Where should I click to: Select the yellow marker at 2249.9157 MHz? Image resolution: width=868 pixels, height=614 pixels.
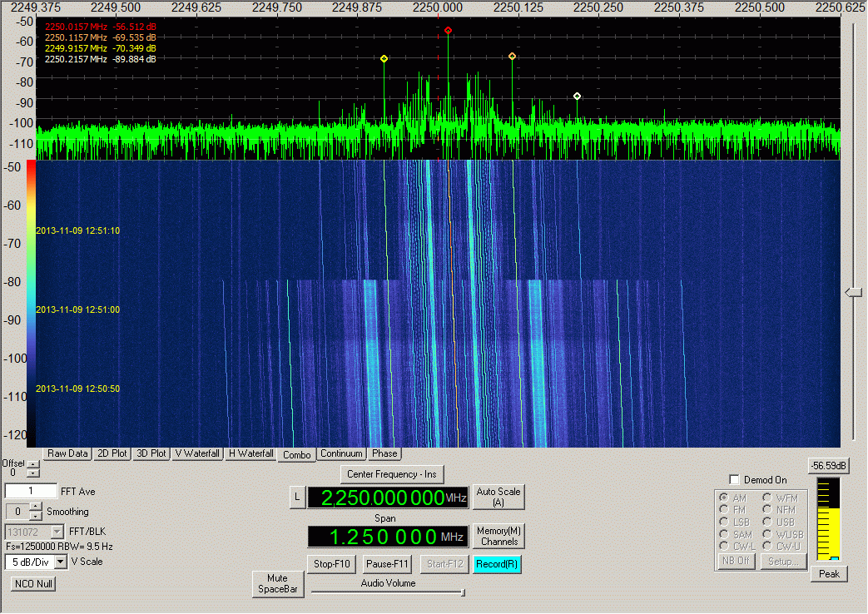pyautogui.click(x=384, y=59)
